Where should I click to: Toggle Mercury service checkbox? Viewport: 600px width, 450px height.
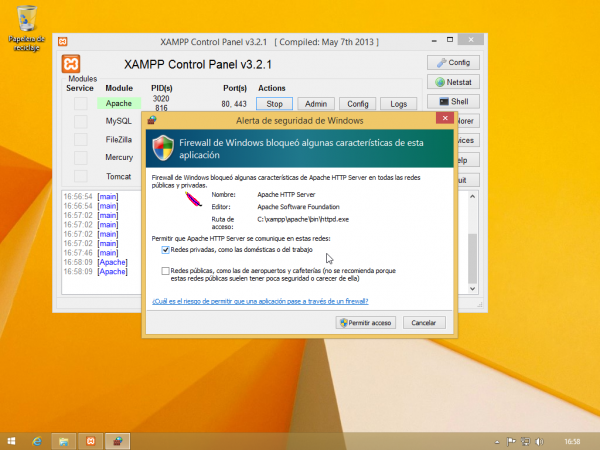click(x=81, y=157)
